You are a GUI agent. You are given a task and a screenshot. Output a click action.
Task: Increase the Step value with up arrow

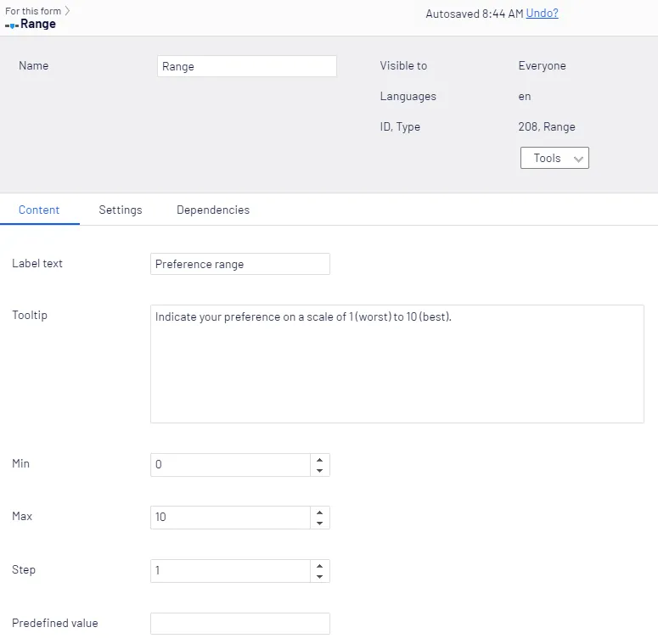[320, 566]
